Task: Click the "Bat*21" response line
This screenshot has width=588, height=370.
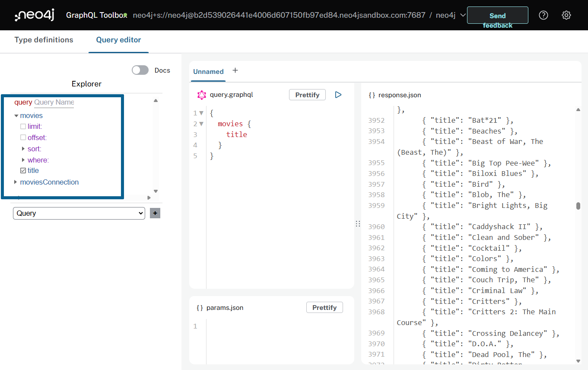Action: coord(468,121)
